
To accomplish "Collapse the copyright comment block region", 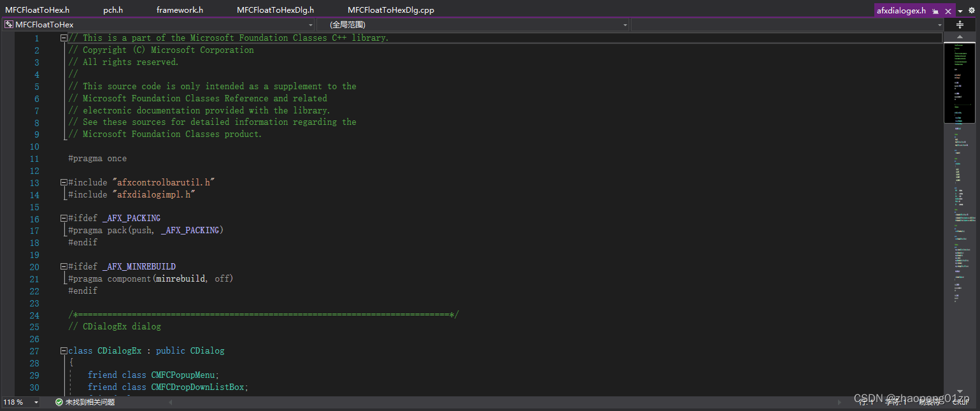I will point(63,37).
